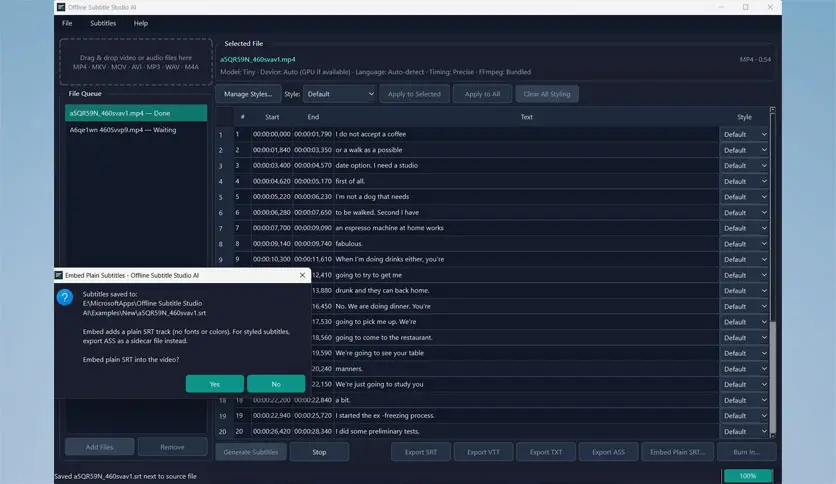Open Manage Styles dialog
This screenshot has width=836, height=484.
tap(248, 94)
